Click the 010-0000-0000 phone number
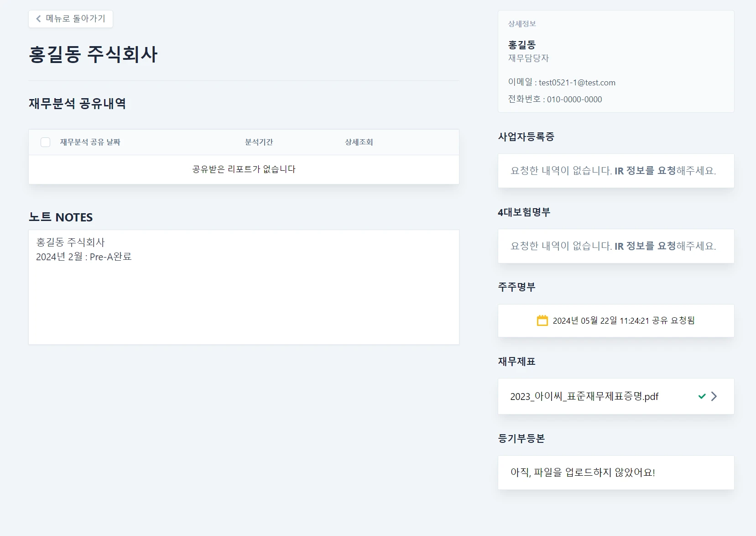Viewport: 756px width, 536px height. click(574, 100)
